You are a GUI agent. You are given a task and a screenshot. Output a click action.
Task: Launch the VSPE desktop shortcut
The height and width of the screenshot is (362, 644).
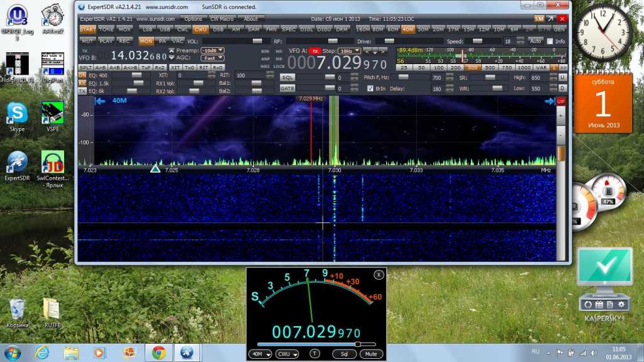53,116
